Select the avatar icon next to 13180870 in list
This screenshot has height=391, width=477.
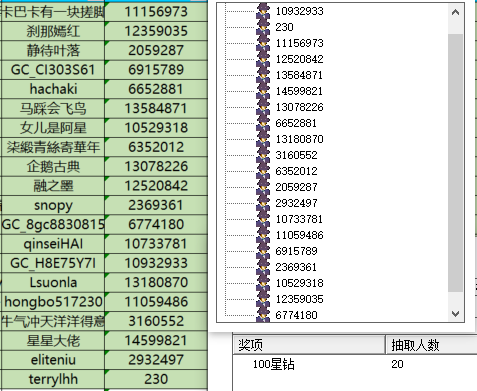263,139
